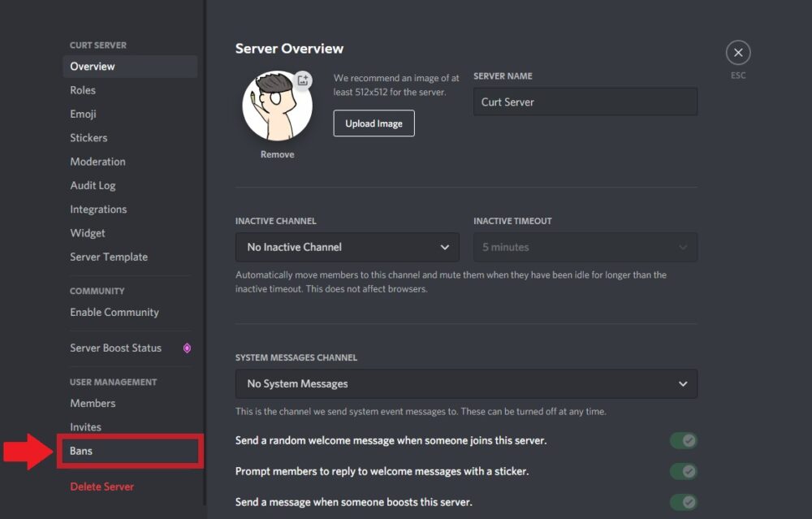Click the Server Boost gem icon
The image size is (812, 519).
[x=187, y=348]
